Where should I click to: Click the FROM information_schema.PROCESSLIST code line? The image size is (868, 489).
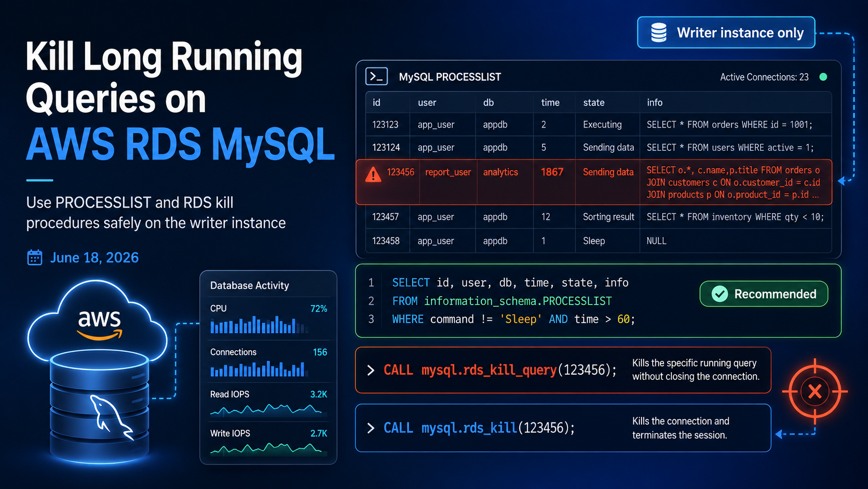[502, 301]
